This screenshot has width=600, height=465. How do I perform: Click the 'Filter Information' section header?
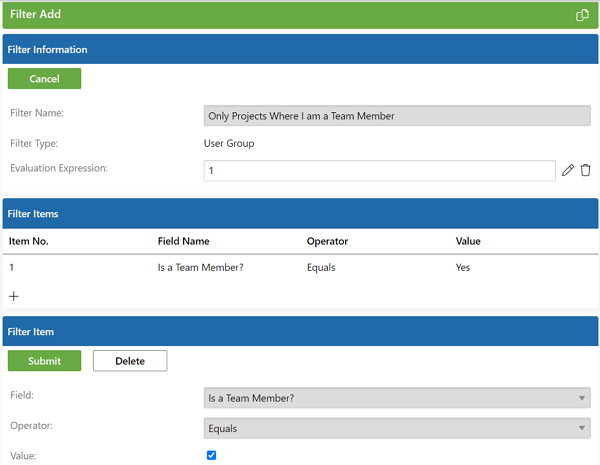[x=300, y=49]
